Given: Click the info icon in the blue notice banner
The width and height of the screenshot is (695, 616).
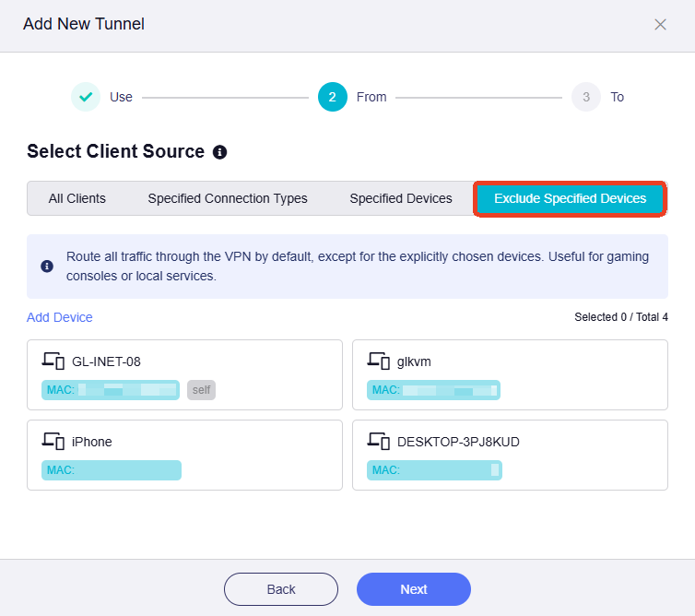Looking at the screenshot, I should (47, 266).
